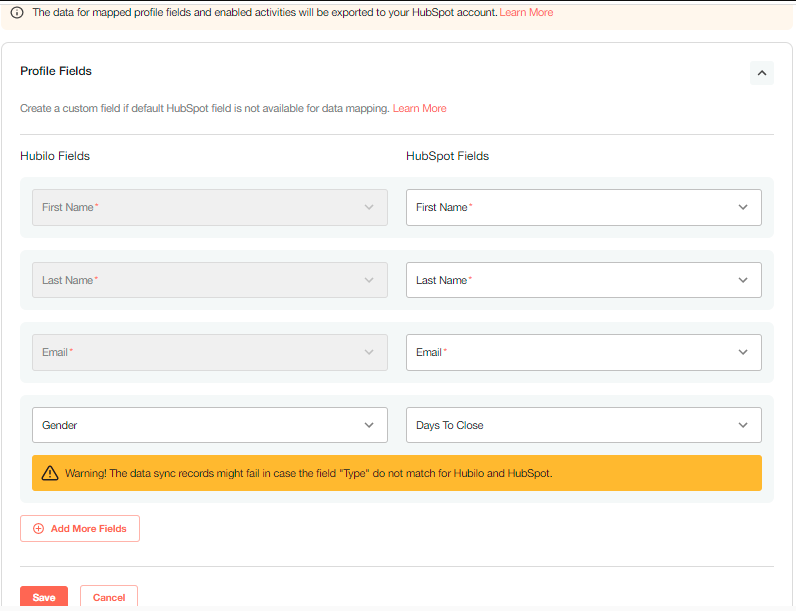Screen dimensions: 796x611
Task: Open Learn More link about custom fields
Action: [419, 109]
